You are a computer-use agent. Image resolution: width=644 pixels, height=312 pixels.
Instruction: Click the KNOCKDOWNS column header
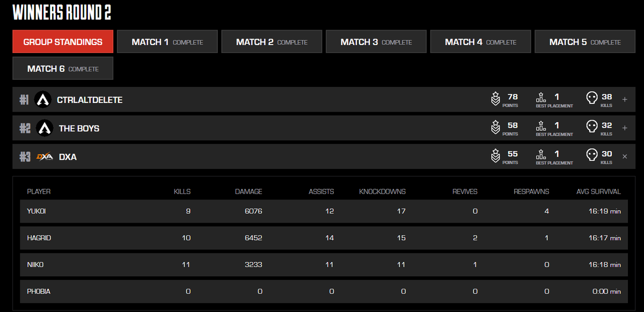click(382, 191)
